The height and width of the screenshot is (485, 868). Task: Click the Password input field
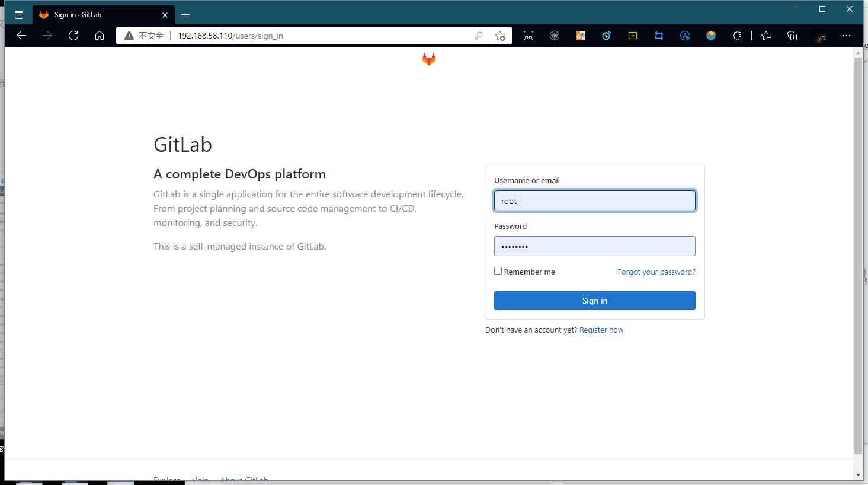(595, 246)
